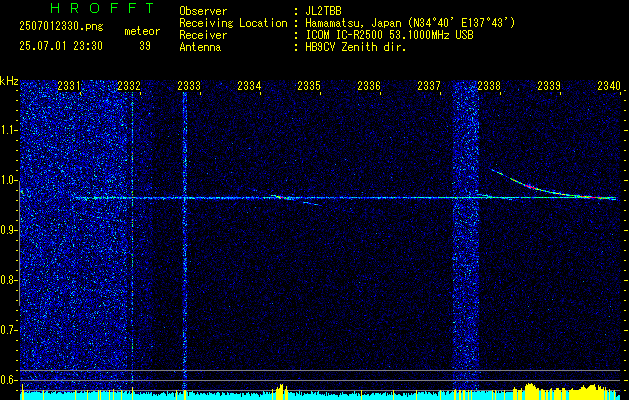Viewport: 629px width, 400px height.
Task: Click the date stamp 25.07.01 23:30
Action: 61,46
